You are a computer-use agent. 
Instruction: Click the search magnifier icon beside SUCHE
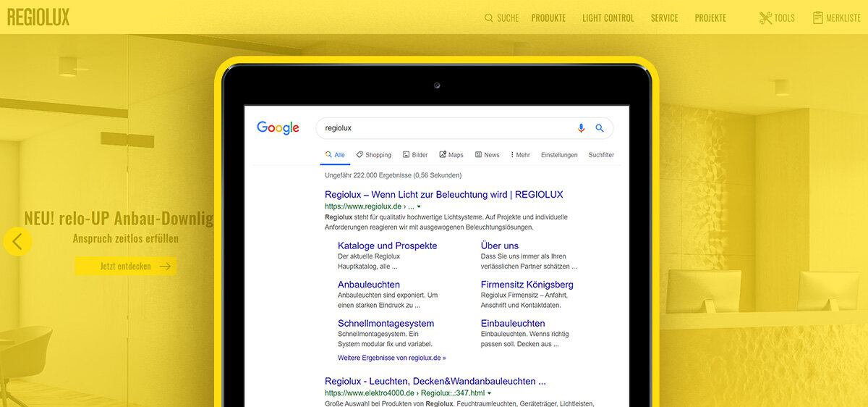[489, 18]
